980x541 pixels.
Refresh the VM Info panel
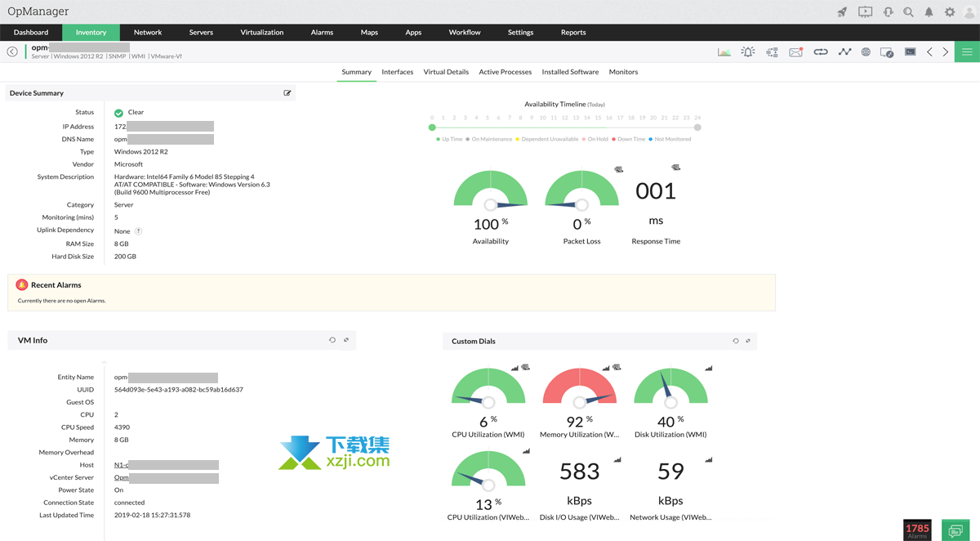[332, 340]
